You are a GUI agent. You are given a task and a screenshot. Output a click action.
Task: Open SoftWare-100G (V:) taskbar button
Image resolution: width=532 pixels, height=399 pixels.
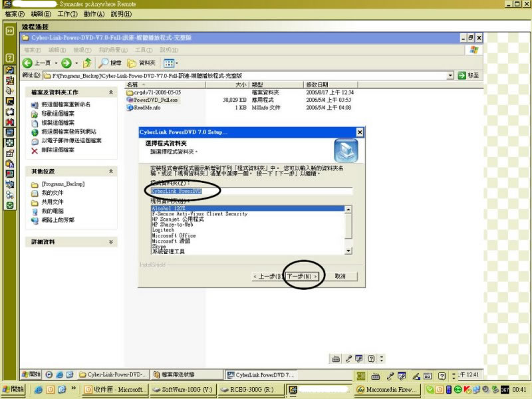pyautogui.click(x=182, y=390)
